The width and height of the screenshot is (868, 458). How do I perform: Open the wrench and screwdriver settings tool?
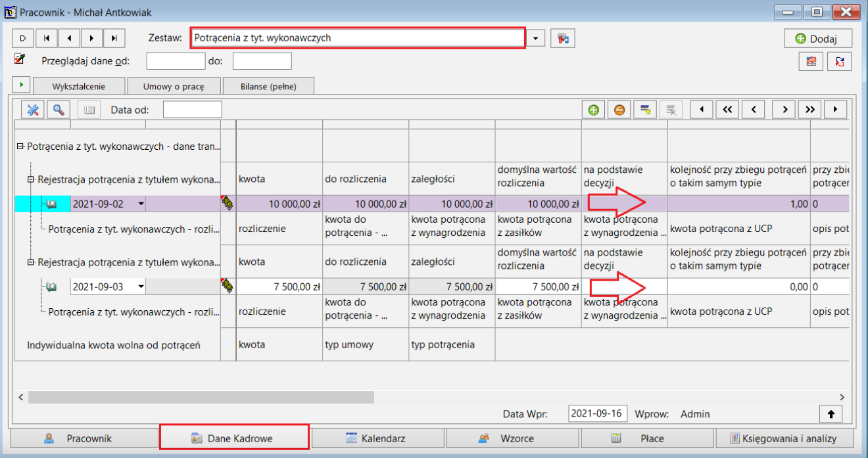tap(33, 110)
